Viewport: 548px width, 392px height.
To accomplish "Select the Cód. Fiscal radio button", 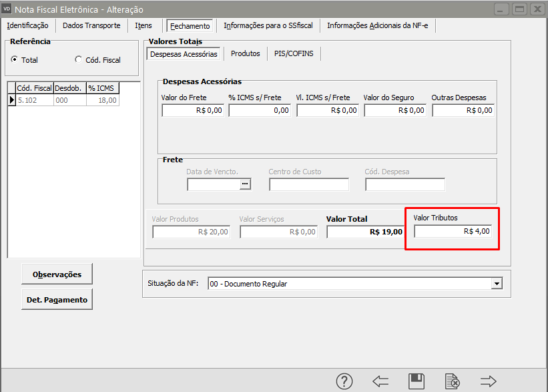I will [x=79, y=59].
